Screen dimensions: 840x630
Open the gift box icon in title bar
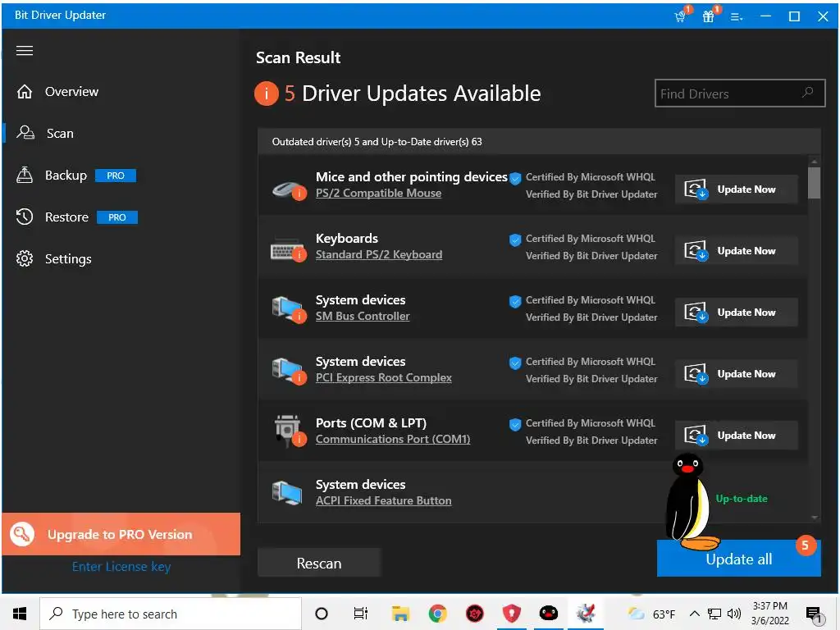(709, 16)
